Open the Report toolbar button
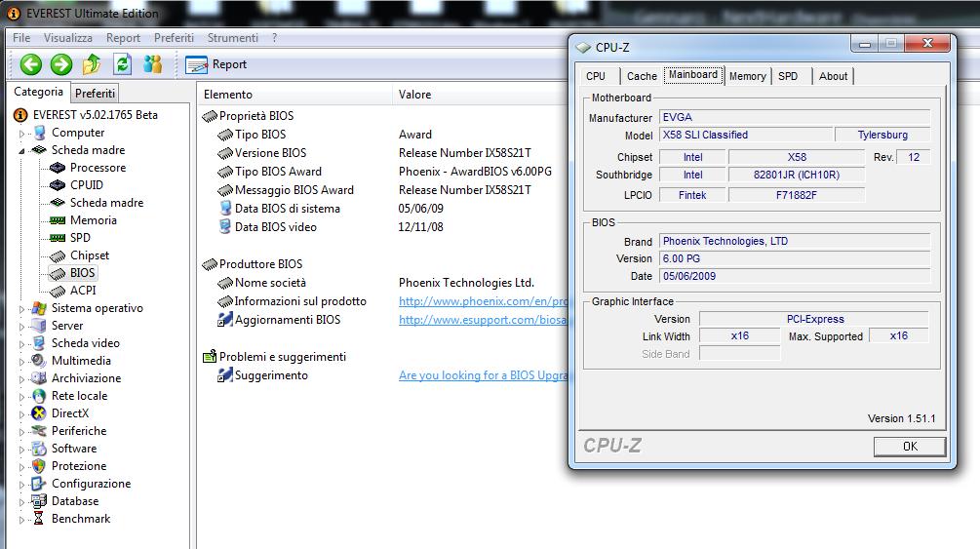980x549 pixels. tap(216, 64)
